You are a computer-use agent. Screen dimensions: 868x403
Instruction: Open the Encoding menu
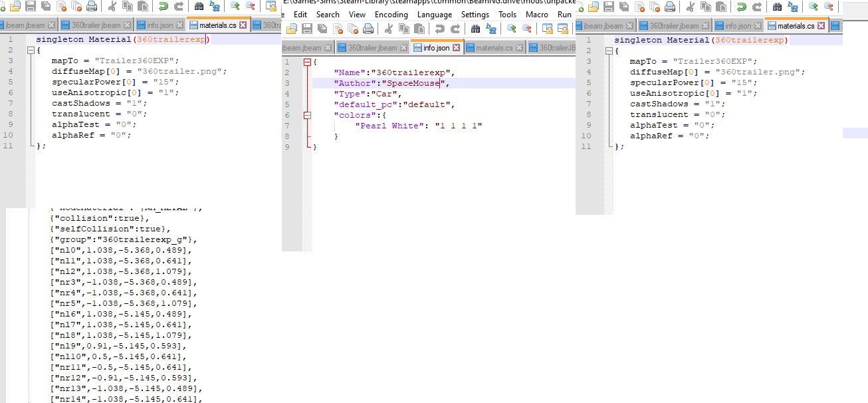391,14
